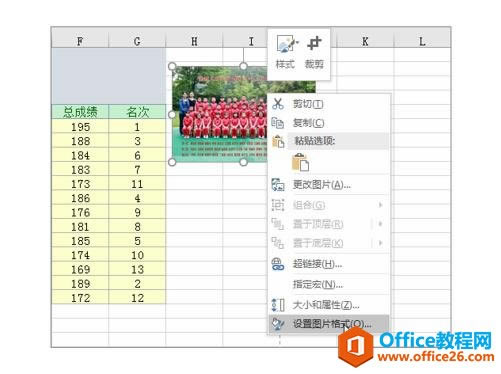This screenshot has width=501, height=374.
Task: Click the cell with score 176
Action: [x=80, y=213]
